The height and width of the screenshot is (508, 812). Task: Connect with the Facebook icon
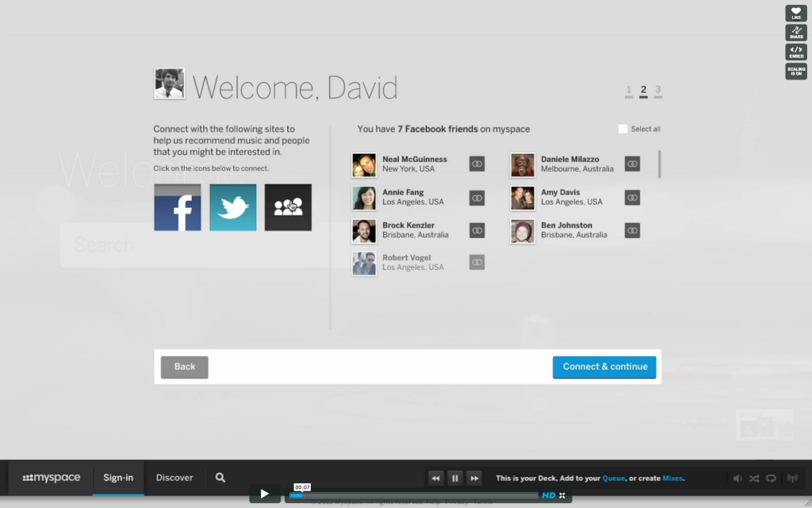(178, 207)
